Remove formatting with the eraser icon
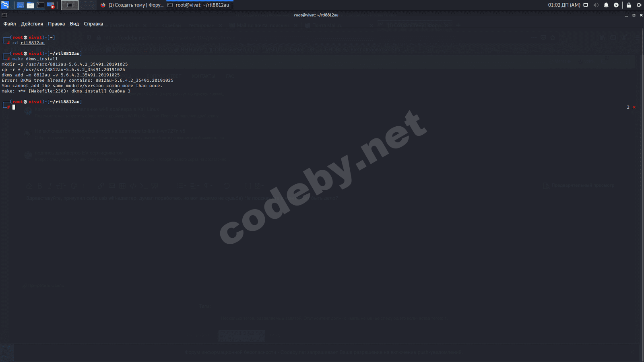Screen dimensions: 644x362 coord(29,185)
